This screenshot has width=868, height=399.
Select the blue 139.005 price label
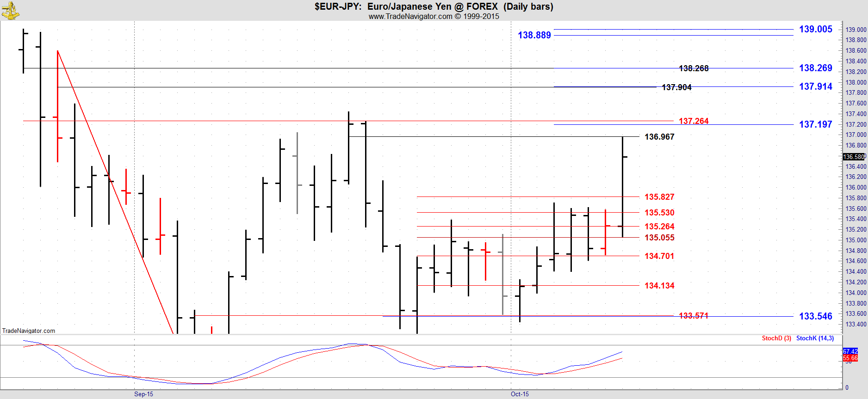815,29
